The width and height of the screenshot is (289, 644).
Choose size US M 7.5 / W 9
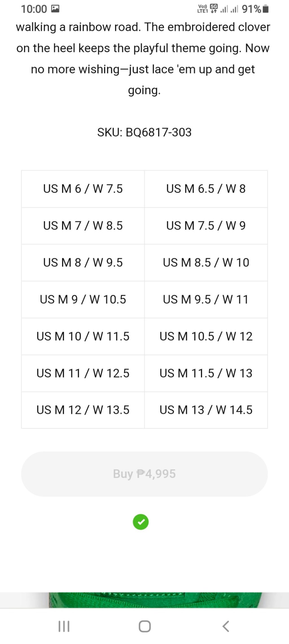point(206,226)
